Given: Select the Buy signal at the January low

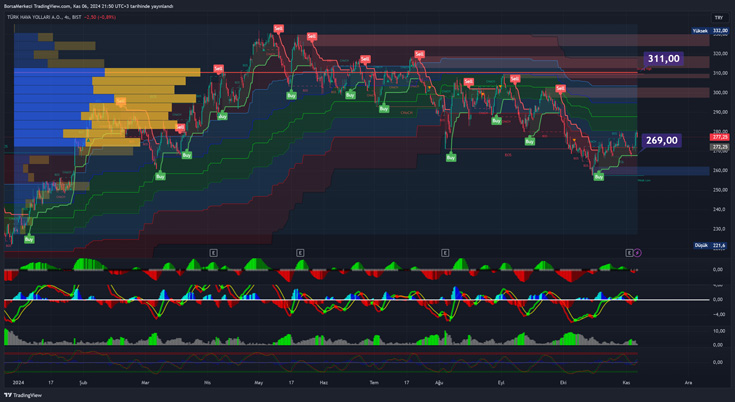Looking at the screenshot, I should 29,239.
